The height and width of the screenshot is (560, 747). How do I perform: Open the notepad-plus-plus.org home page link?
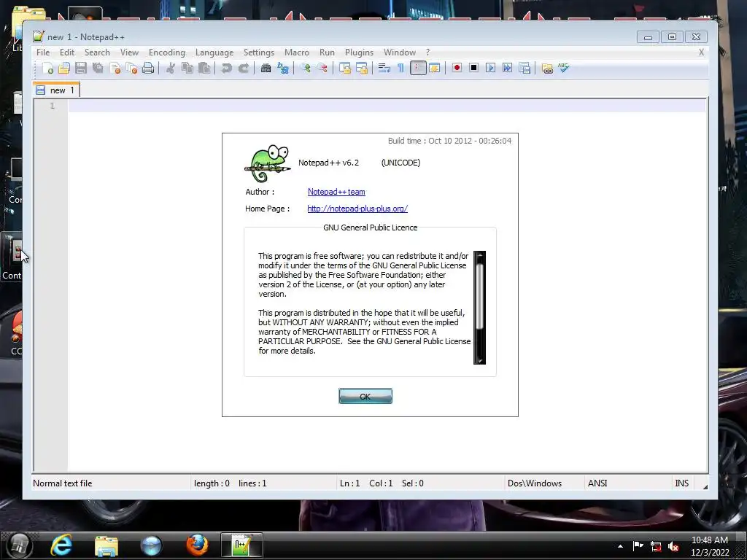tap(357, 209)
